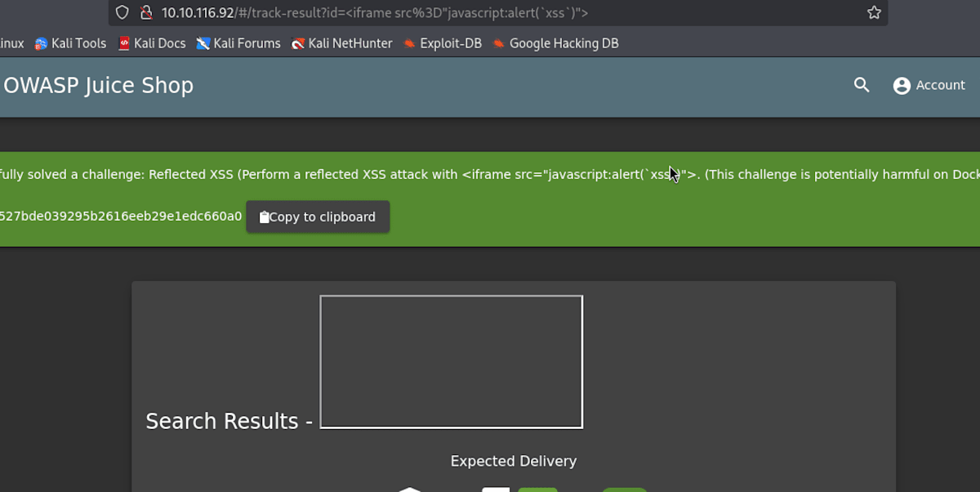Click Copy to clipboard button
This screenshot has width=980, height=492.
(x=318, y=217)
